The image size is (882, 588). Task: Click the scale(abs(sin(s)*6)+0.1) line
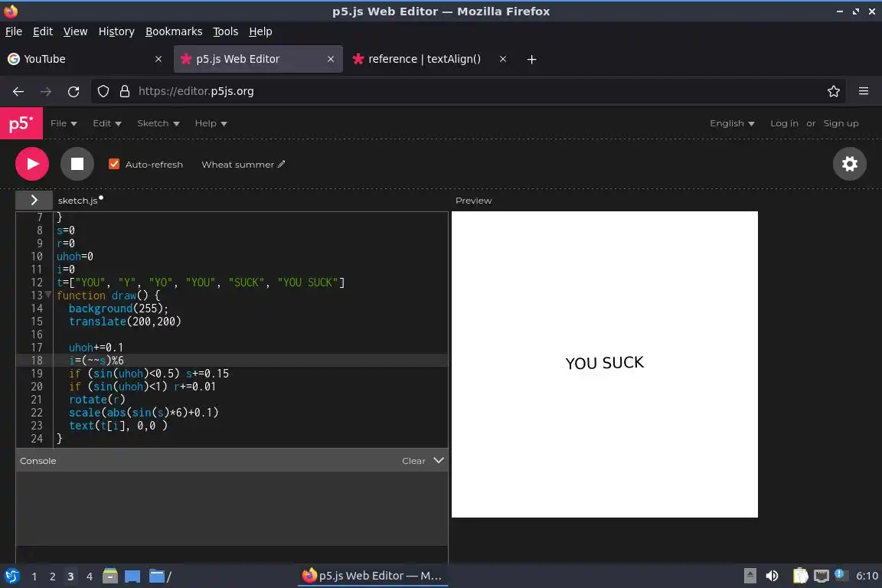point(143,413)
